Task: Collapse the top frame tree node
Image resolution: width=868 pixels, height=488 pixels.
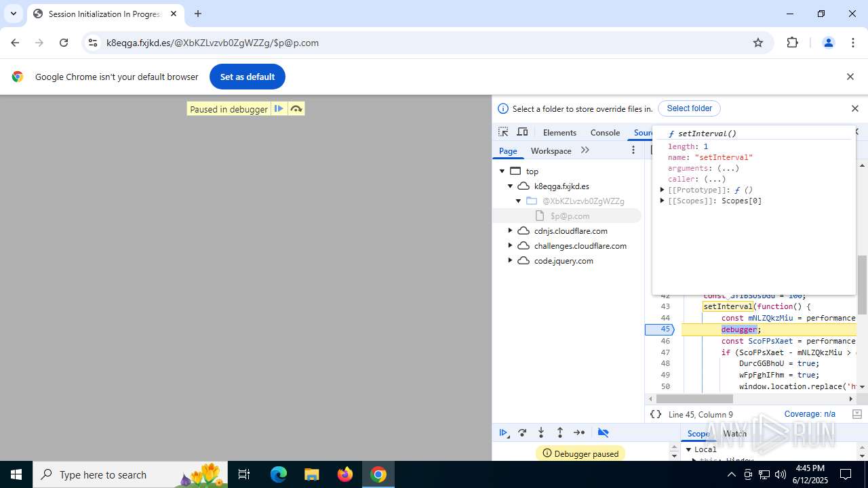Action: click(x=502, y=171)
